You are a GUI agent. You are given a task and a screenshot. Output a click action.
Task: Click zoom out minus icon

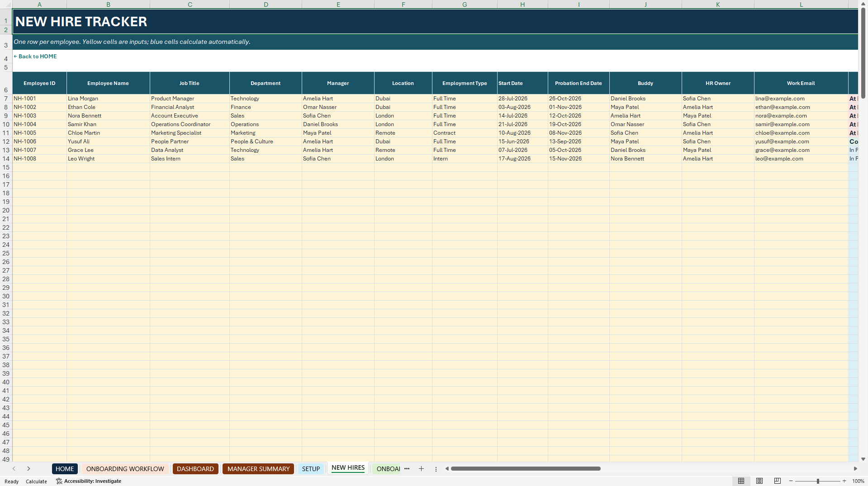coord(791,481)
